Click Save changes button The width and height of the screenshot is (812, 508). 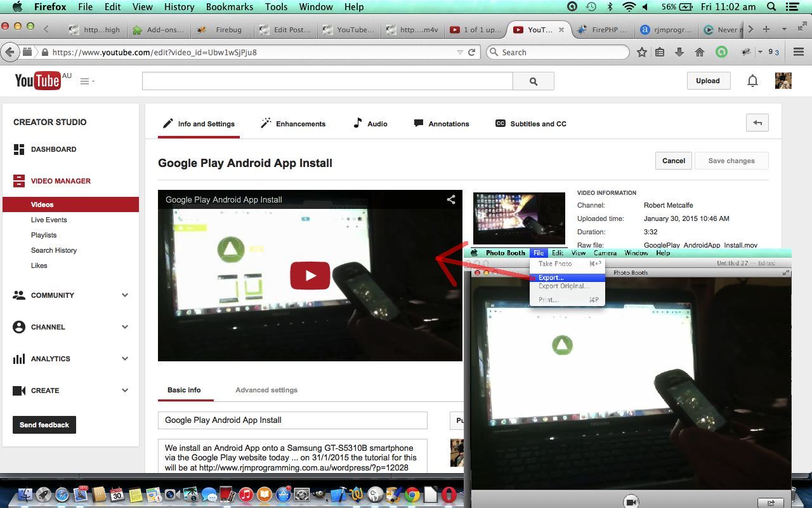(731, 161)
